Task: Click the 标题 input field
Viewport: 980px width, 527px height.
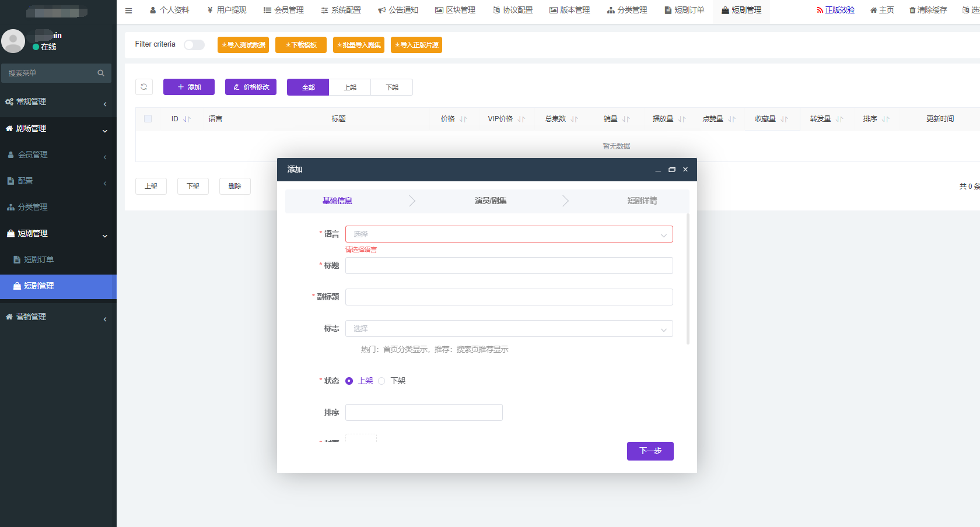Action: 509,266
